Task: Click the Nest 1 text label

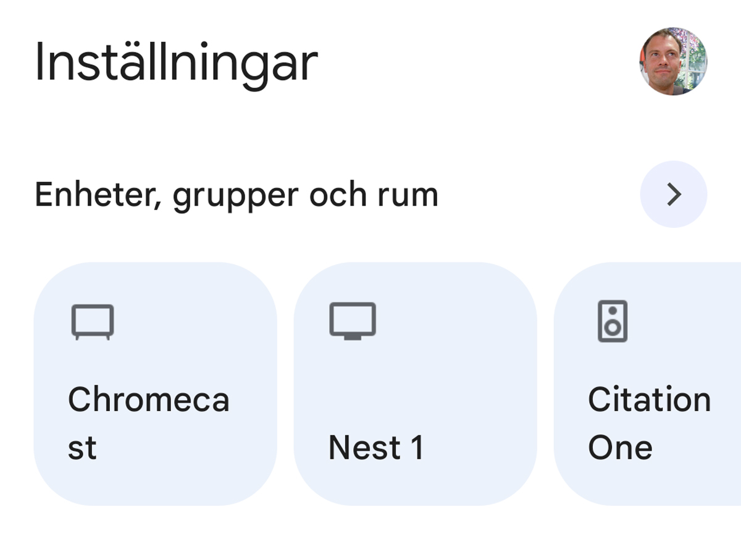Action: tap(378, 448)
